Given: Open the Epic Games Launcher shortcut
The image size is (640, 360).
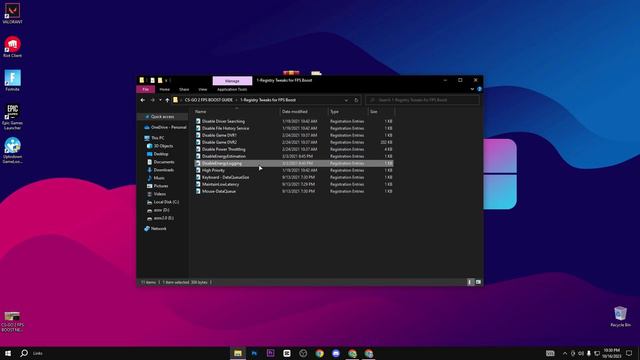Looking at the screenshot, I should (12, 117).
